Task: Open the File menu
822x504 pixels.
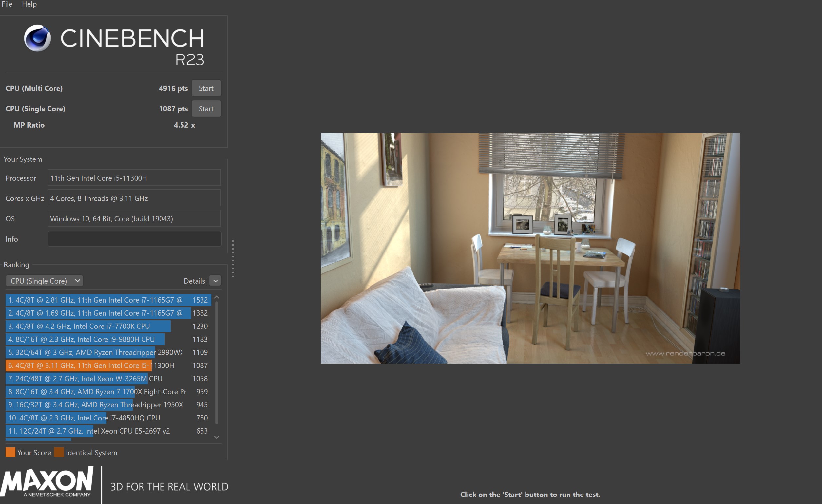Action: coord(7,4)
